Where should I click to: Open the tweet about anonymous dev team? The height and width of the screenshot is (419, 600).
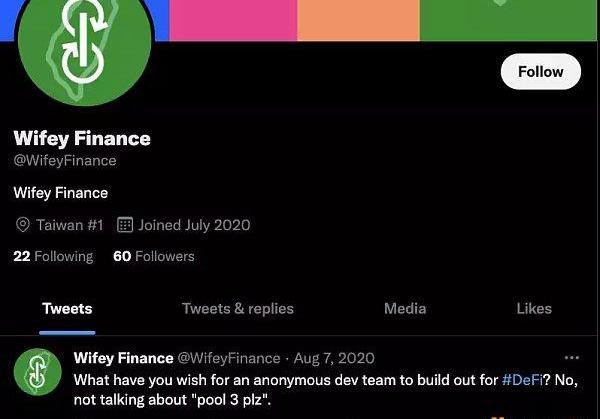pyautogui.click(x=300, y=390)
